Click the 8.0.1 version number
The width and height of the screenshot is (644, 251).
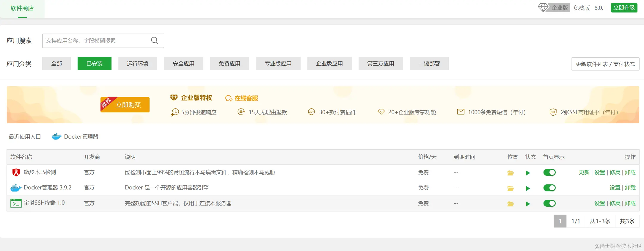tap(600, 8)
